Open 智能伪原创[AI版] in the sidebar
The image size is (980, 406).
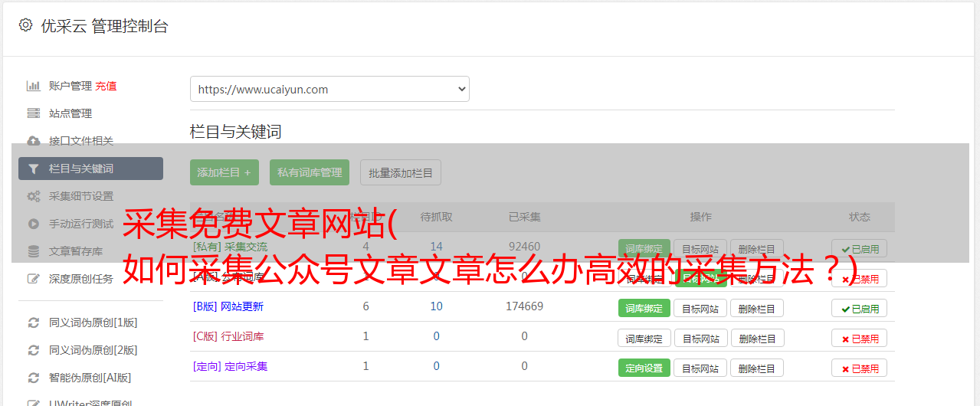coord(90,378)
